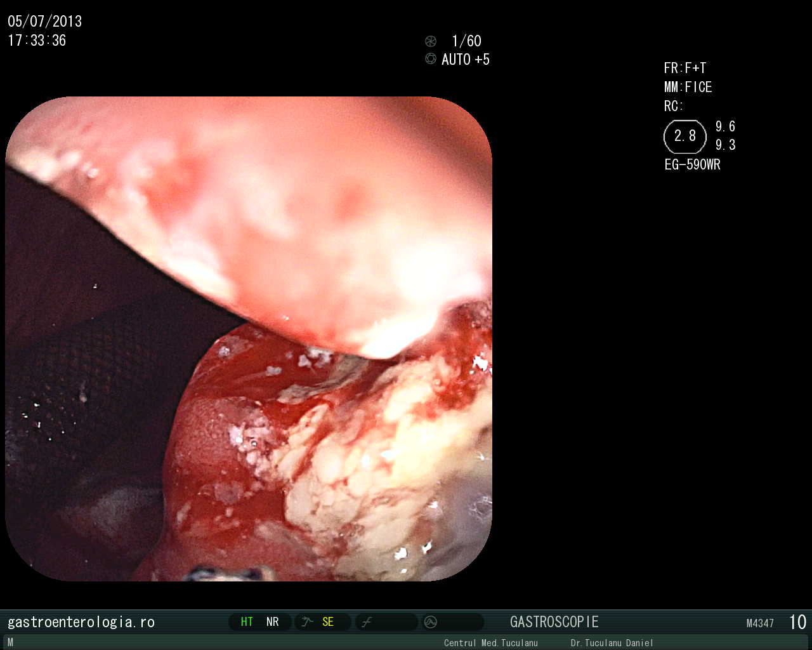This screenshot has width=812, height=650.
Task: Click the 9.6 scope diameter value
Action: click(726, 126)
